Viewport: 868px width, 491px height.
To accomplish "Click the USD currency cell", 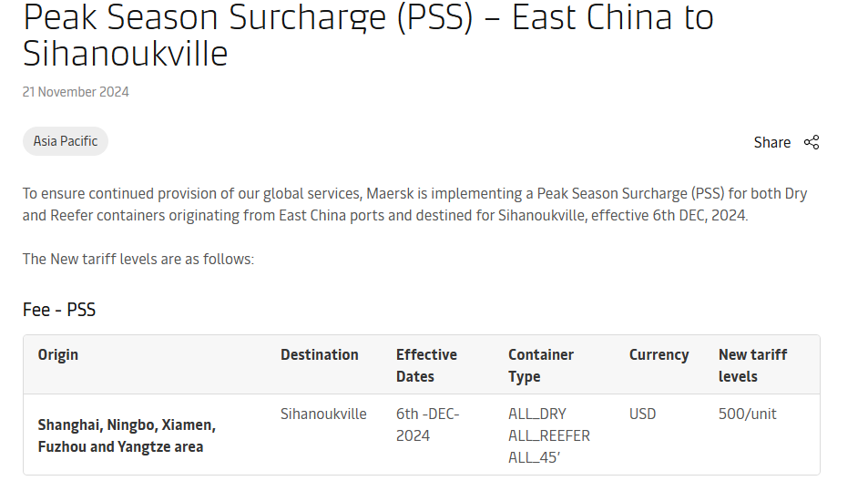I will tap(642, 414).
